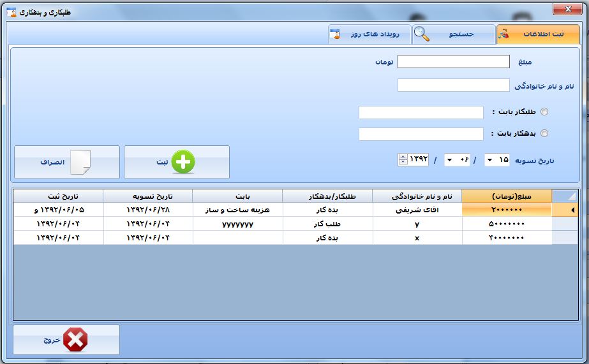Click the calendar icon on the رویداد های روز tab
Viewport: 589px width, 364px height.
pos(334,34)
